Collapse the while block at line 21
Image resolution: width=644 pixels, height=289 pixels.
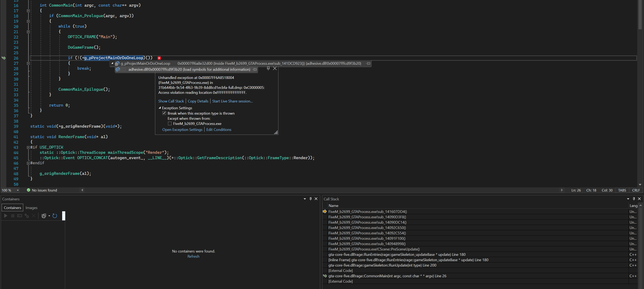[x=28, y=32]
